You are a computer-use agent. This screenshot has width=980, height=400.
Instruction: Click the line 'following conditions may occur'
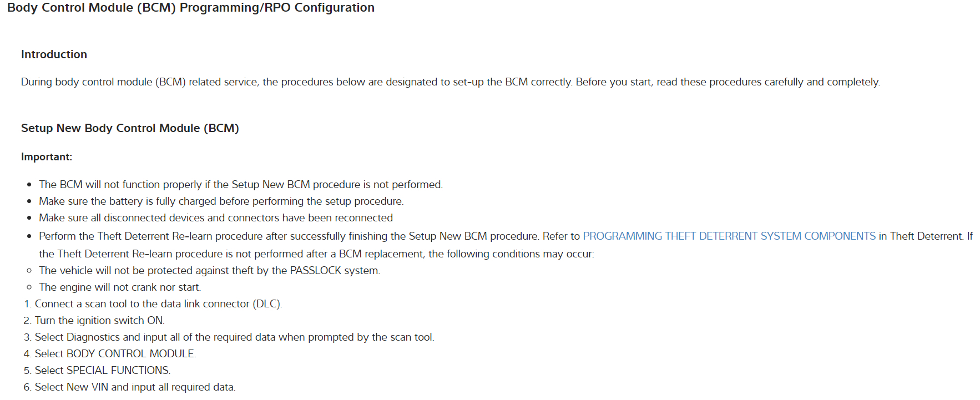click(x=316, y=254)
